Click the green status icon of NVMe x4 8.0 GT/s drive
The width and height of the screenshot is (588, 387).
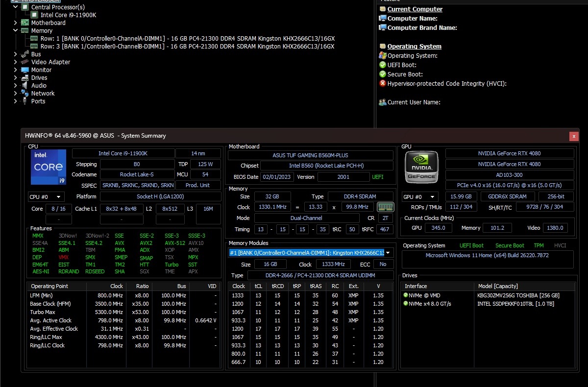(x=406, y=304)
